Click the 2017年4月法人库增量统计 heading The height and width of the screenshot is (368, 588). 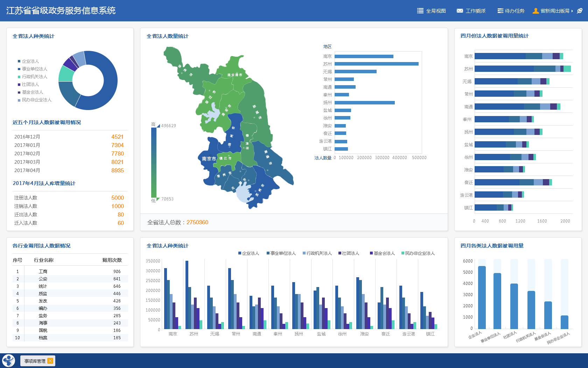44,183
